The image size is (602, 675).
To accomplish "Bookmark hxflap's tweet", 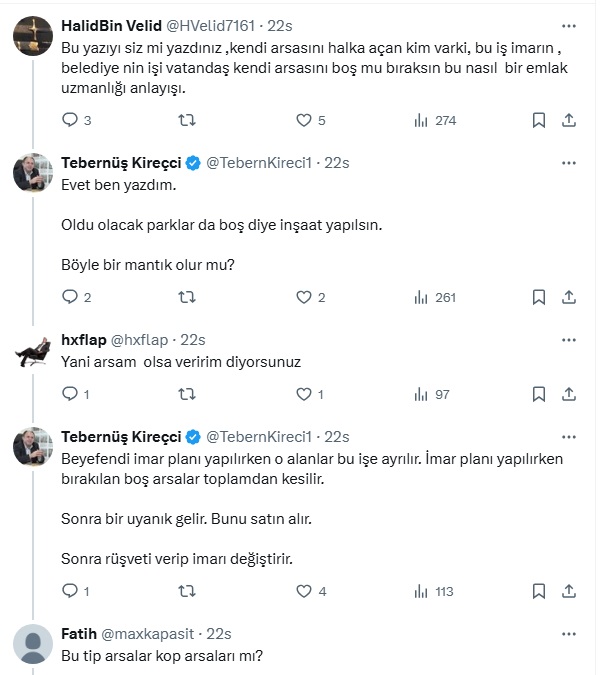I will pyautogui.click(x=538, y=394).
